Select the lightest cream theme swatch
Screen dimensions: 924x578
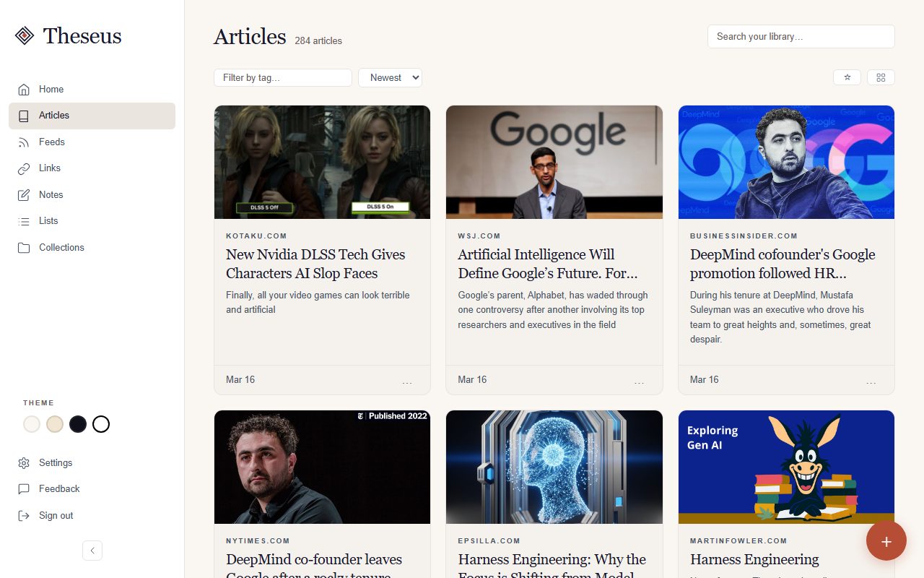pyautogui.click(x=32, y=424)
